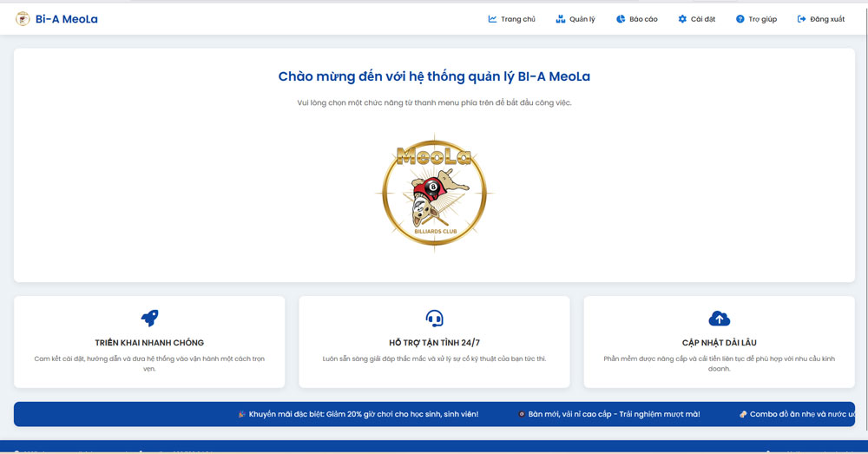The width and height of the screenshot is (868, 454).
Task: Click the small MeoLa logo in header
Action: pos(23,18)
